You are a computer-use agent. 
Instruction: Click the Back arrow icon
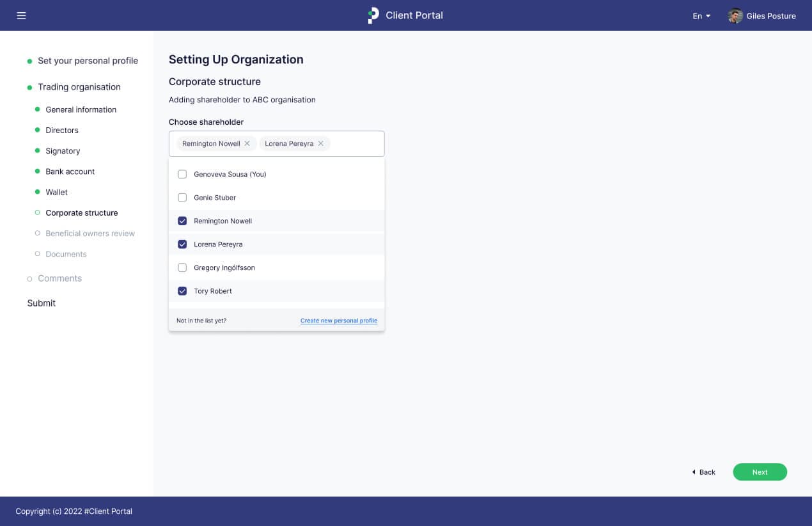[x=694, y=472]
